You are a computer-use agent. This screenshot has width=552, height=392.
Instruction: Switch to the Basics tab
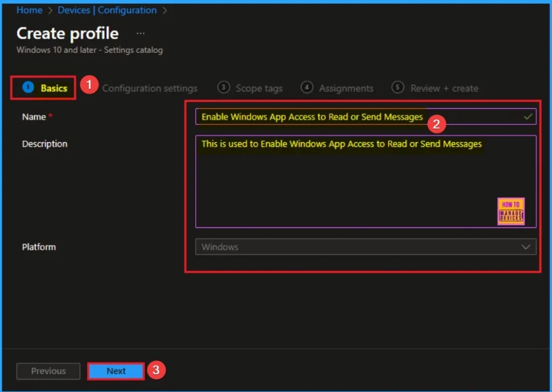[x=53, y=88]
